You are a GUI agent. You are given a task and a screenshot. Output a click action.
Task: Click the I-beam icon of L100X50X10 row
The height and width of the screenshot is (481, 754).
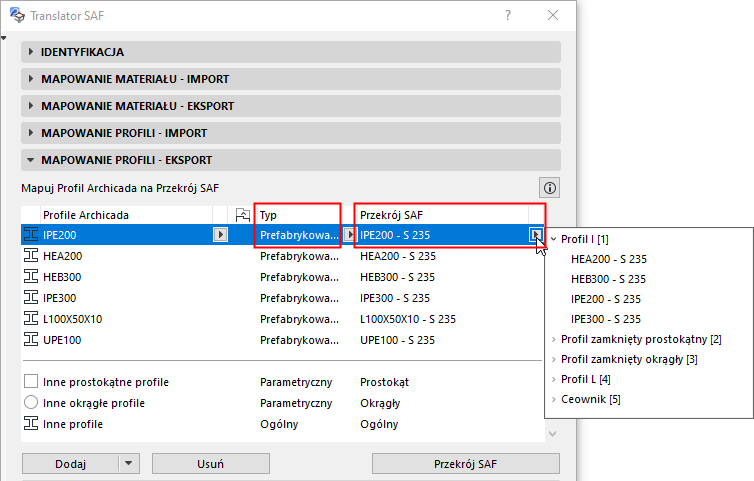31,318
